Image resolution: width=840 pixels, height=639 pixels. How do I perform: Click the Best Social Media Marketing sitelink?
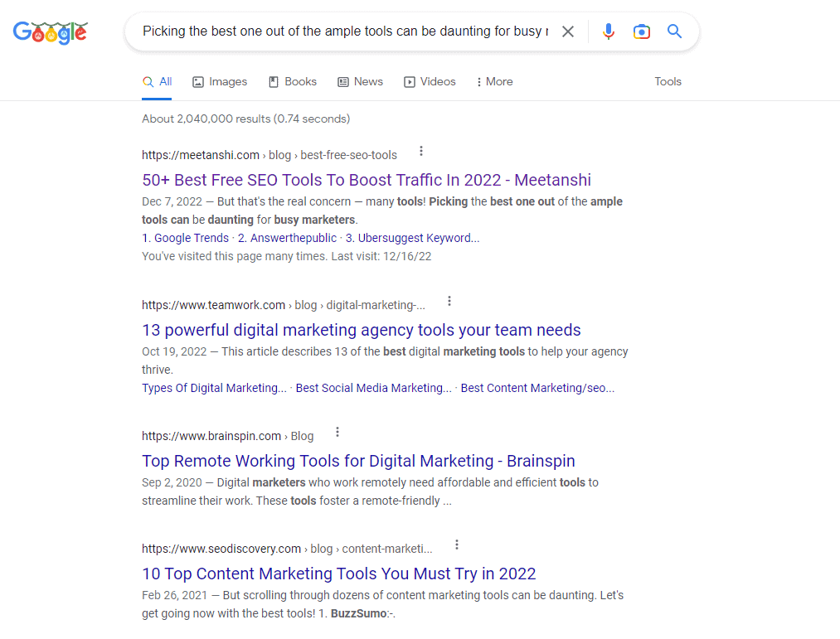pyautogui.click(x=372, y=388)
